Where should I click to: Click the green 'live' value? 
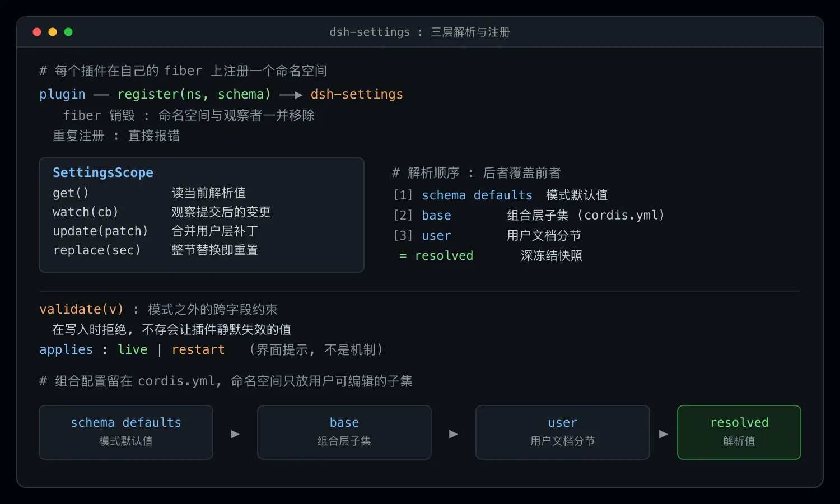point(133,350)
